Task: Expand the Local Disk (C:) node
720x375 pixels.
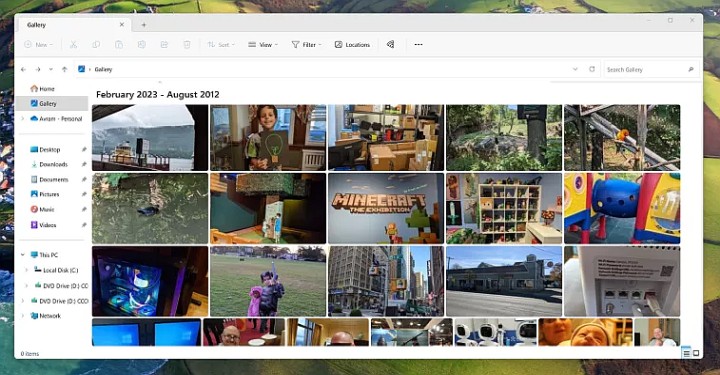Action: point(26,270)
